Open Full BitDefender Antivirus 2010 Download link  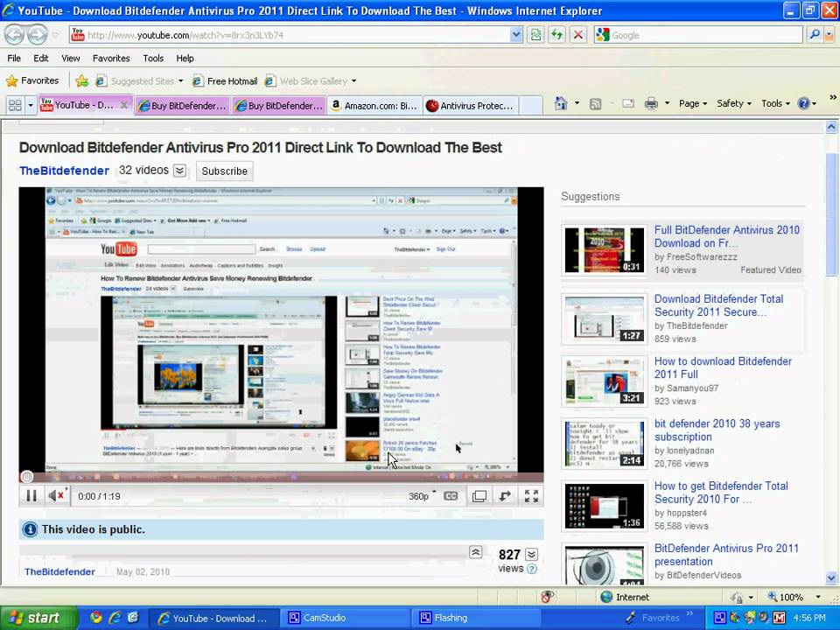coord(726,236)
